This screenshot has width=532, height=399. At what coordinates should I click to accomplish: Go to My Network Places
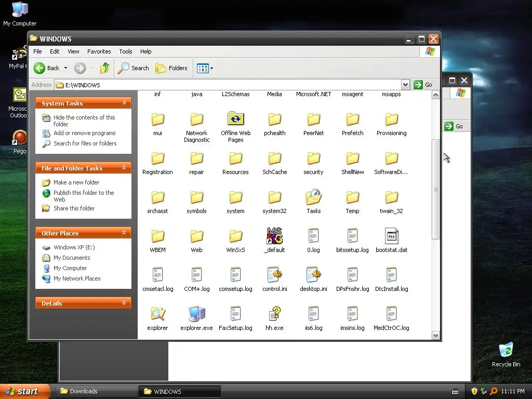(x=77, y=278)
